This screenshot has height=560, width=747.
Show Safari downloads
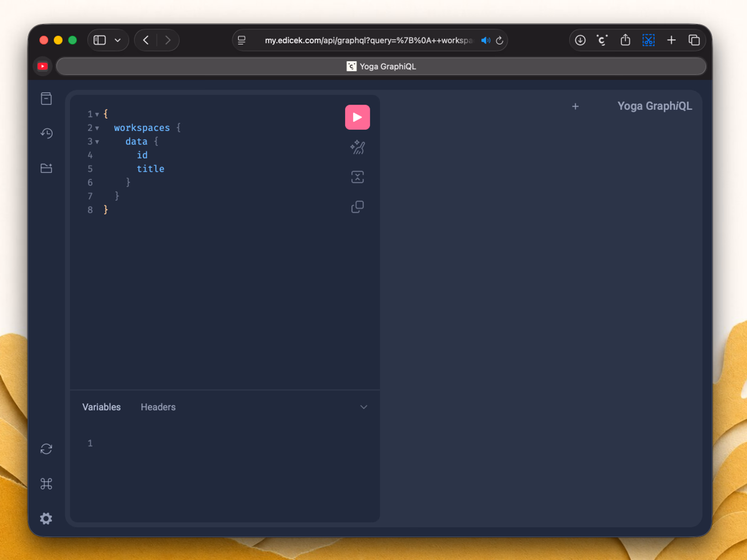[x=580, y=40]
